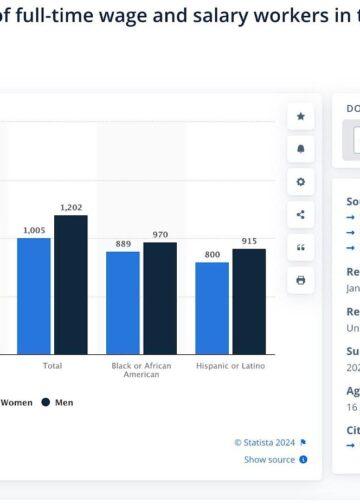Select the Men Total bar labeled 1,202

pos(71,285)
